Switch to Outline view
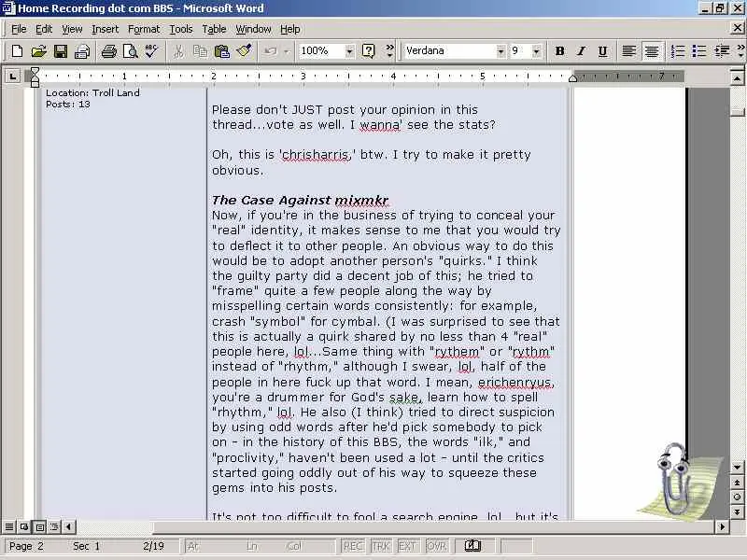The height and width of the screenshot is (560, 747). 54,526
